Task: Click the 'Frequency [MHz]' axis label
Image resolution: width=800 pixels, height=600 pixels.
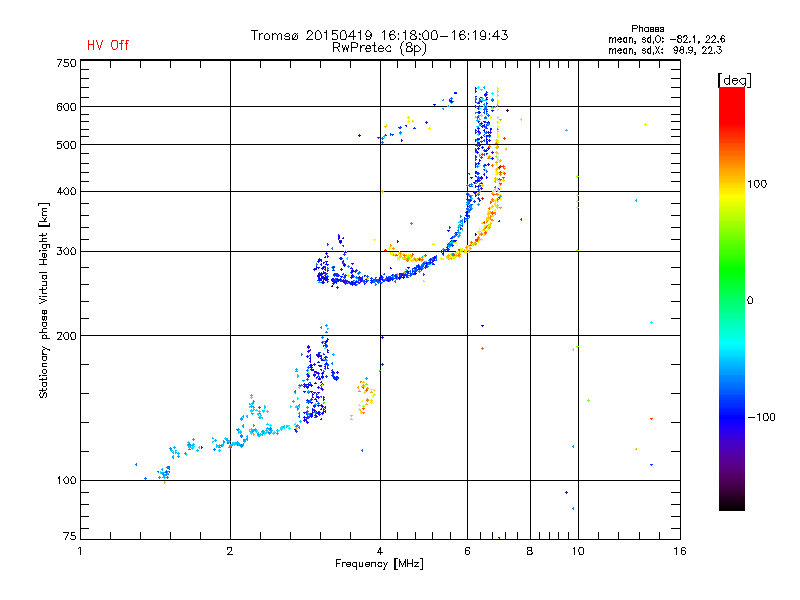Action: coord(379,564)
